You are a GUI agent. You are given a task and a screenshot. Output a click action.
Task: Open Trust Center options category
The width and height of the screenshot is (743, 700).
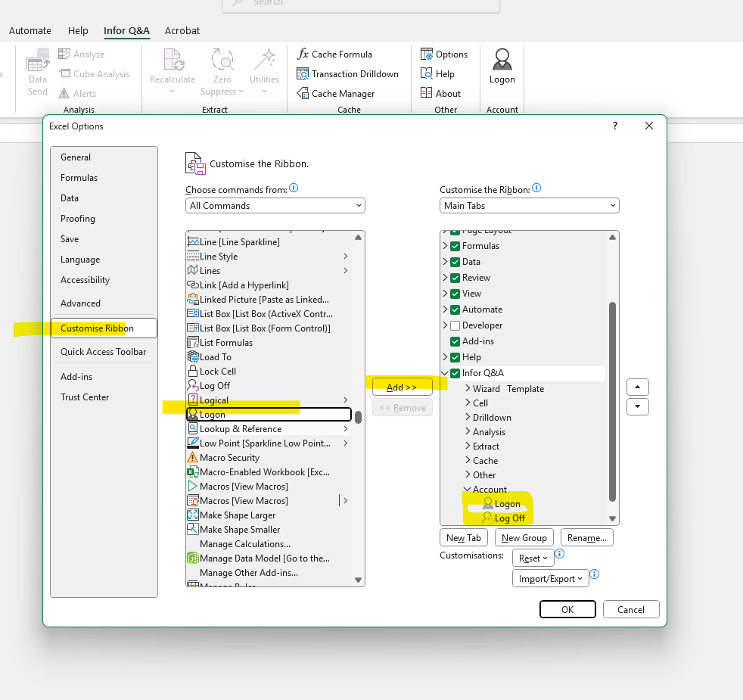(104, 397)
